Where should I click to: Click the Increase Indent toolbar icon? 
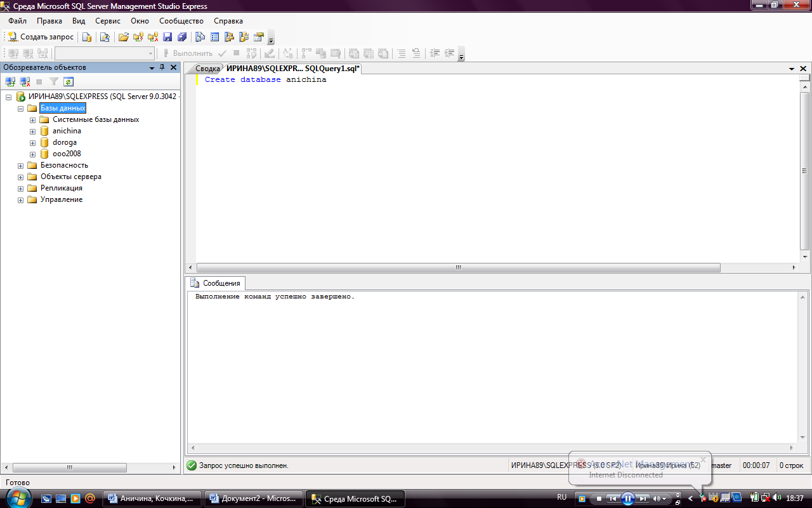coord(450,53)
